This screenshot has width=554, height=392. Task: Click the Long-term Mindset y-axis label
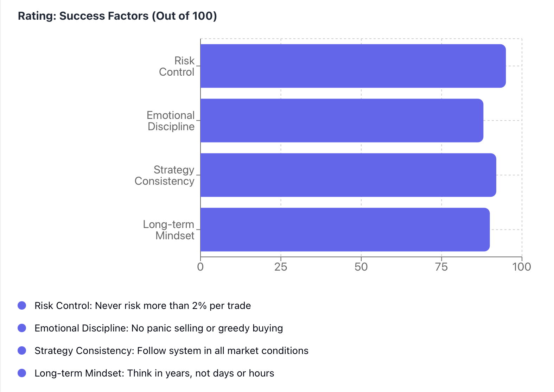pyautogui.click(x=169, y=230)
